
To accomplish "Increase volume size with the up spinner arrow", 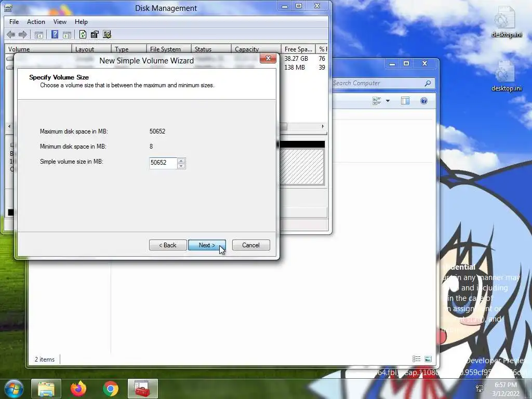I will click(181, 161).
